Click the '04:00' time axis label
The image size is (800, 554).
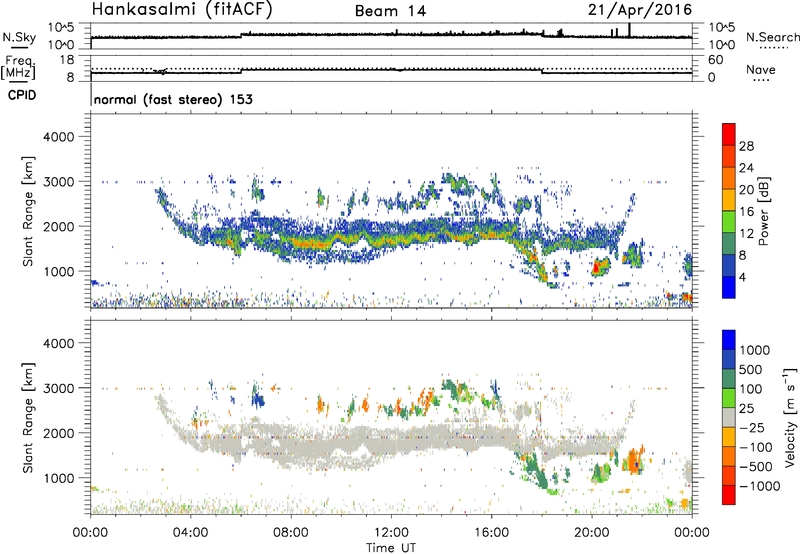190,533
